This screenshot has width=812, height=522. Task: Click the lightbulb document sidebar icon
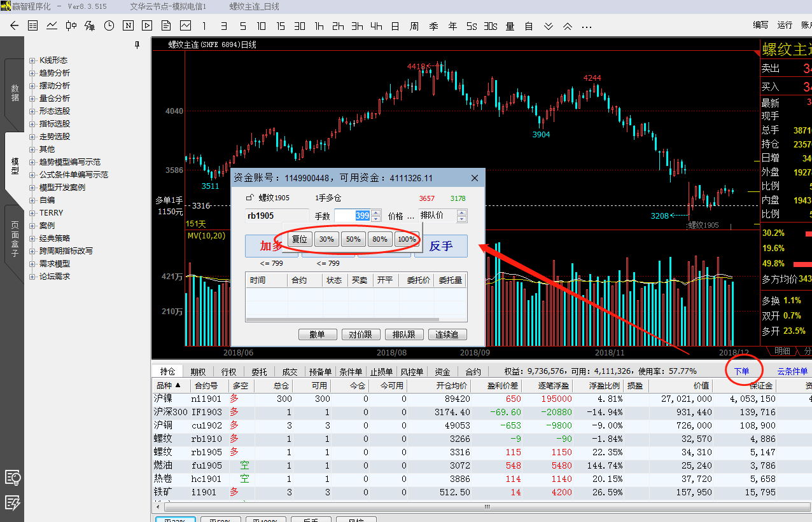[x=13, y=477]
